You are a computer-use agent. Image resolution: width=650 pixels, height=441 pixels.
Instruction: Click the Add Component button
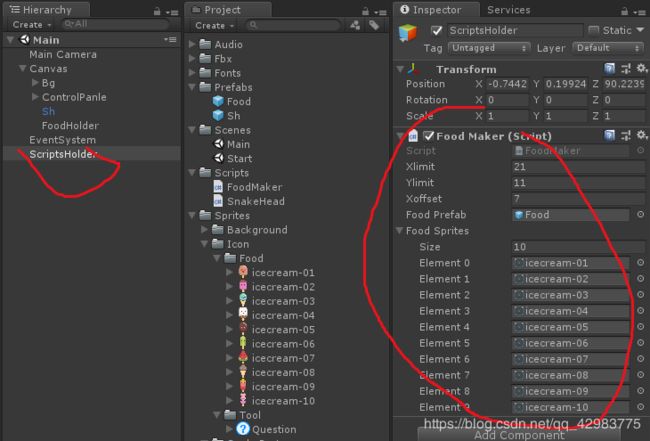point(519,435)
